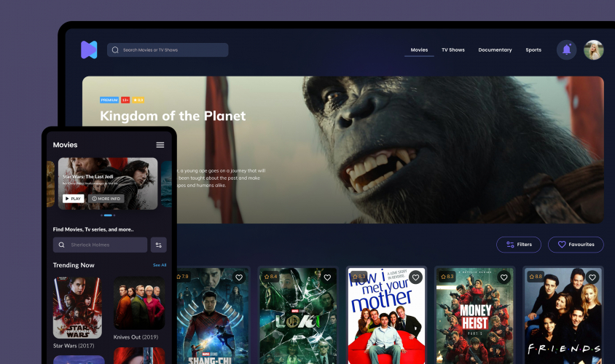Click the Star Wars (2017) title text
Viewport: 615px width, 364px height.
pos(74,346)
